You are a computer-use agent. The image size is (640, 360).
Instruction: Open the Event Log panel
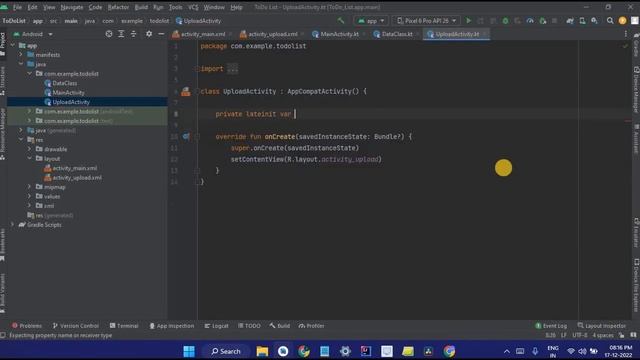point(551,326)
